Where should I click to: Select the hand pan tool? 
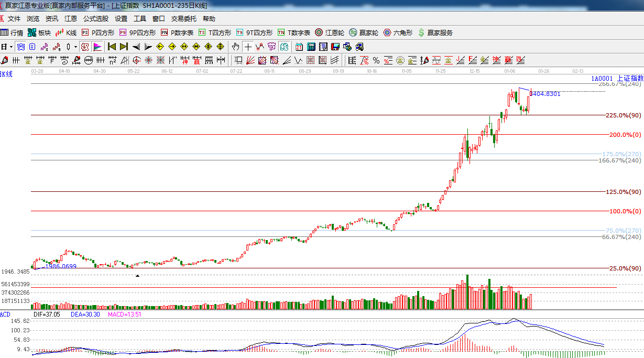tap(236, 47)
